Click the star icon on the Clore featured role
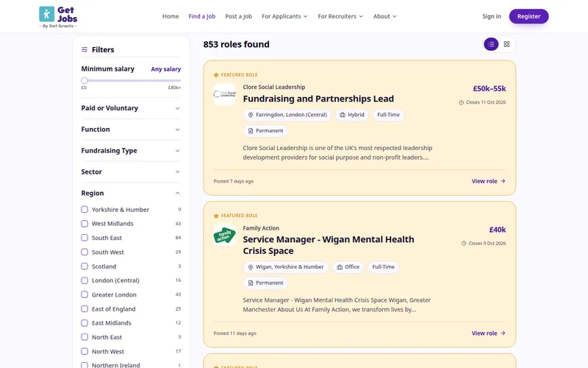Viewport: 588px width, 368px height. 216,75
